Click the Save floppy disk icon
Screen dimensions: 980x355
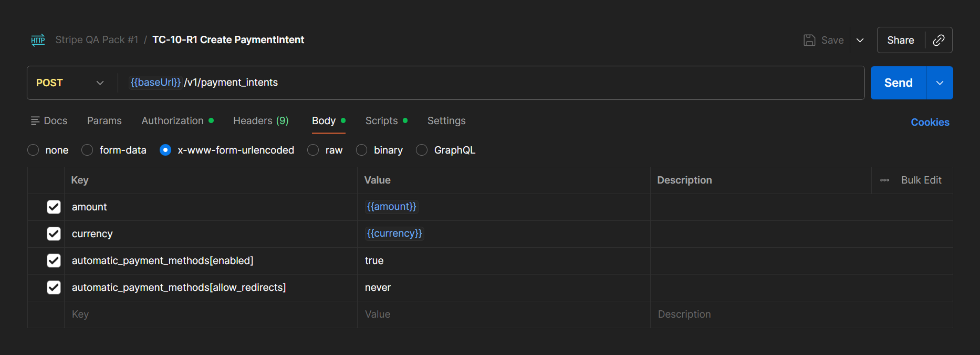tap(809, 40)
